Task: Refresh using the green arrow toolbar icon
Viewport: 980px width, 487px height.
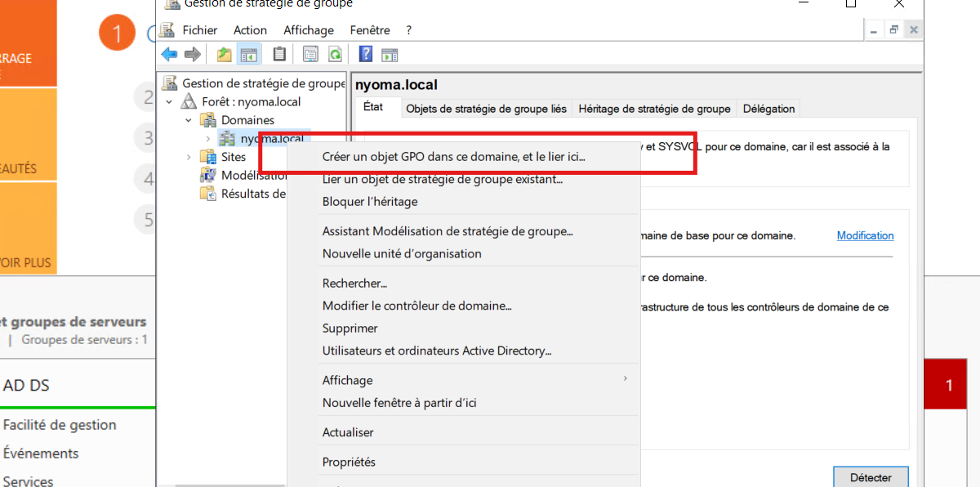Action: coord(335,55)
